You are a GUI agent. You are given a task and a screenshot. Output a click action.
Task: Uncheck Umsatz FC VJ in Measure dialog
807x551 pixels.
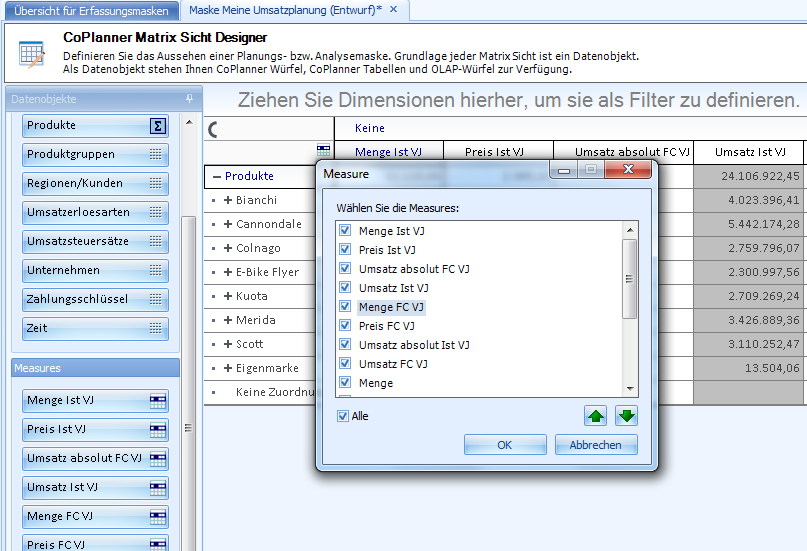345,363
